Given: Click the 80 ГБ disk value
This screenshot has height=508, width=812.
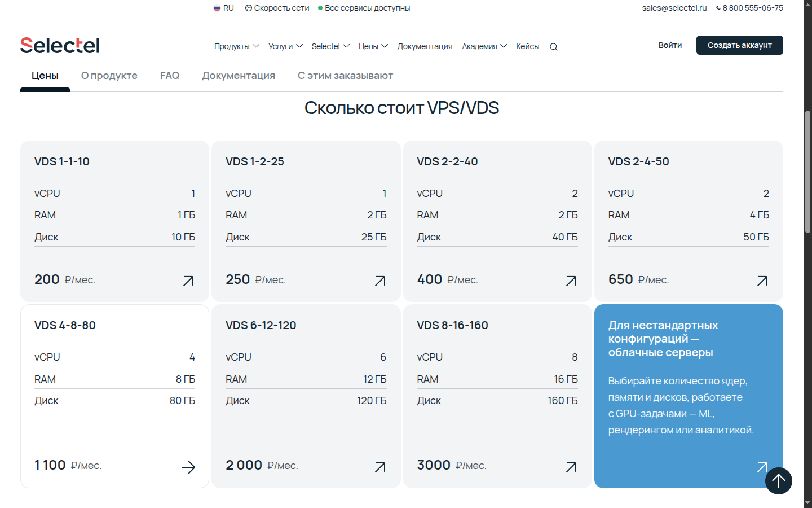Looking at the screenshot, I should 182,401.
